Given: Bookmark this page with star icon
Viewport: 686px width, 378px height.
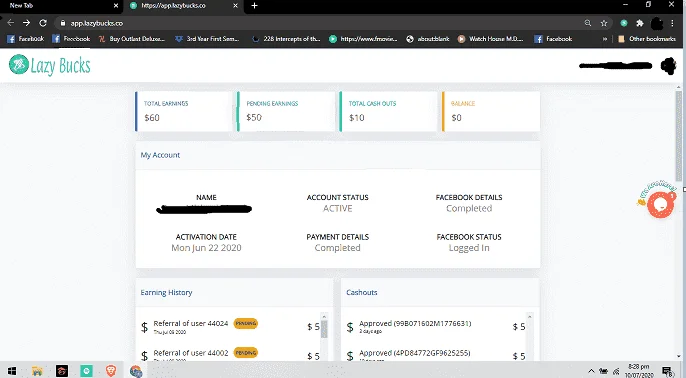Looking at the screenshot, I should coord(604,23).
